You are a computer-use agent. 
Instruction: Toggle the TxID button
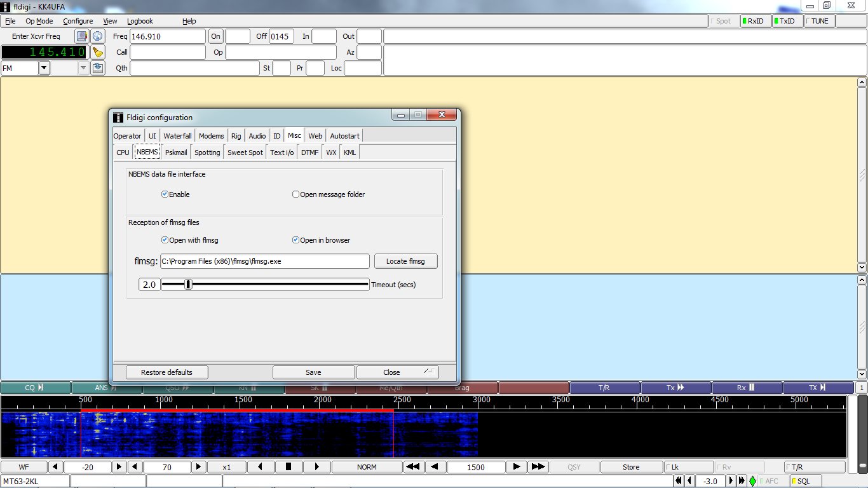tap(787, 21)
